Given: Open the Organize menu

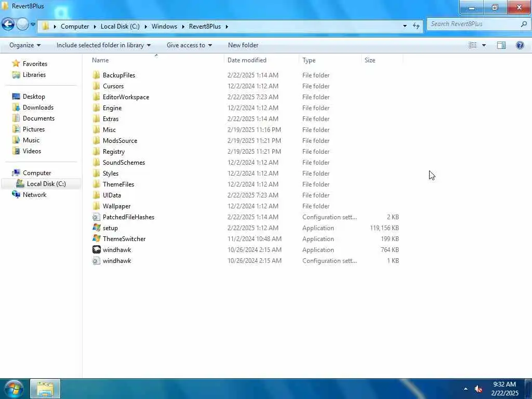Looking at the screenshot, I should coord(25,45).
